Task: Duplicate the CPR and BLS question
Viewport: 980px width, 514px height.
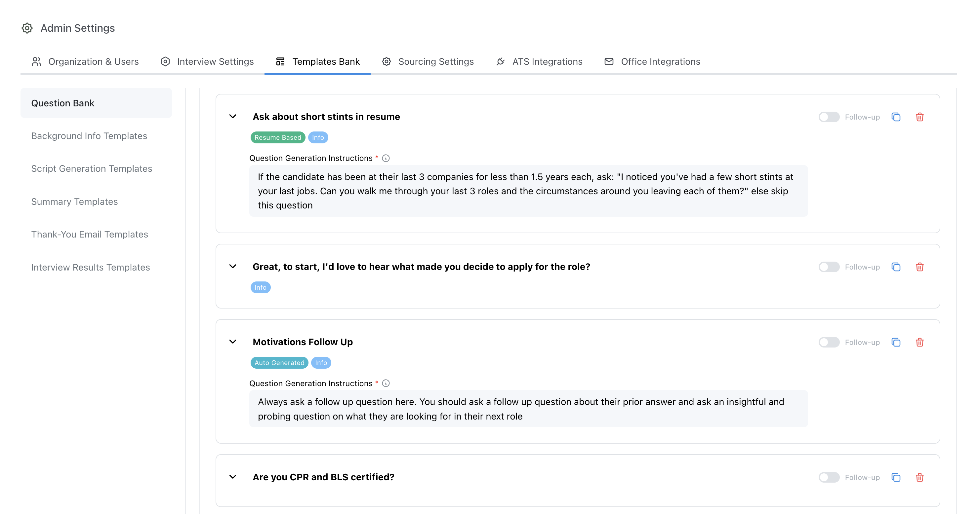Action: pos(896,477)
